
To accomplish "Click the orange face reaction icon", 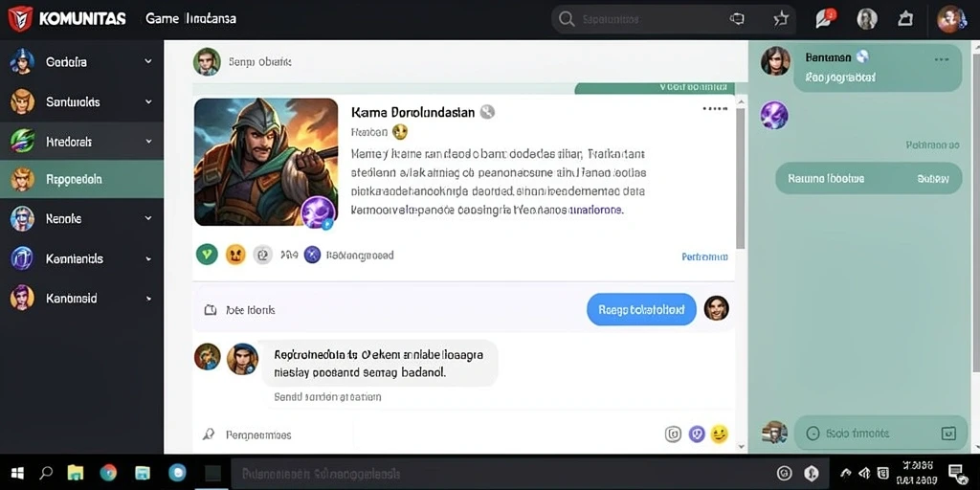I will 235,255.
